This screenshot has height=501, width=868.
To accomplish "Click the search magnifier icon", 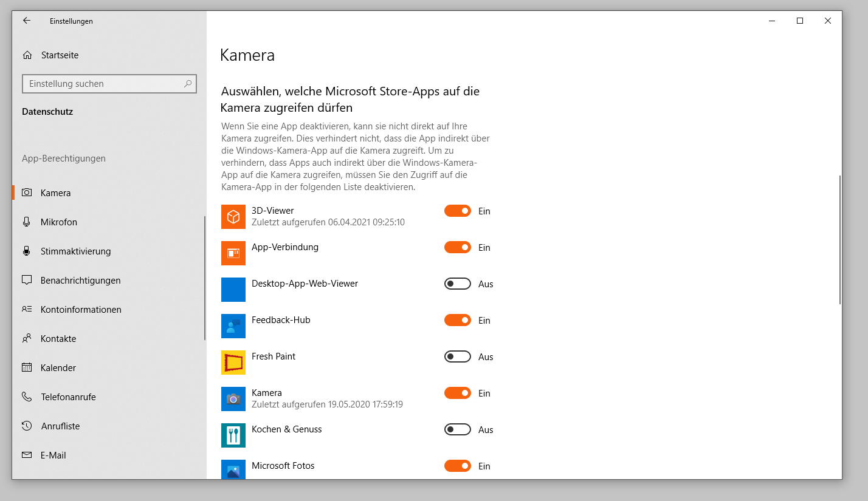I will tap(188, 84).
